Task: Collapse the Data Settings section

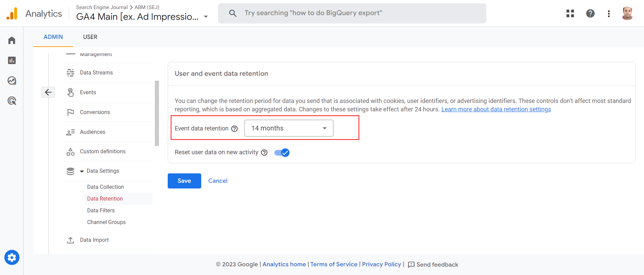Action: 82,171
